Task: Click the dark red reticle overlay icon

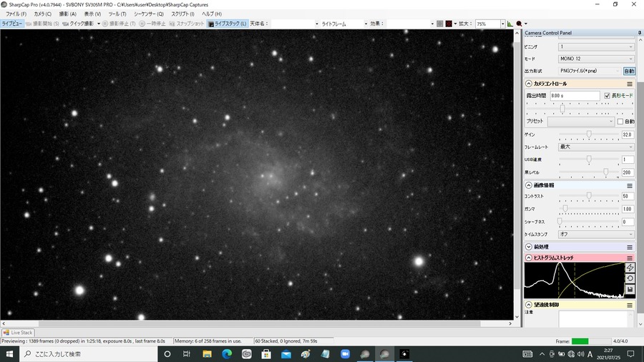Action: [449, 24]
